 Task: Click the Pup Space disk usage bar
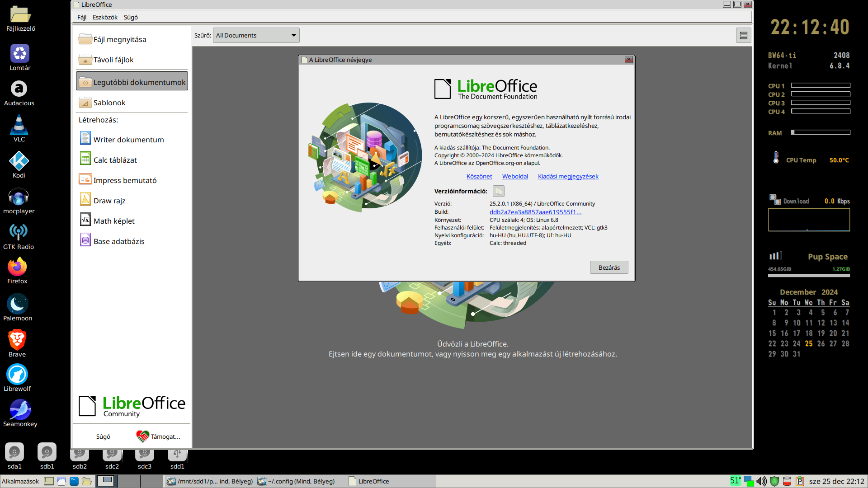809,275
